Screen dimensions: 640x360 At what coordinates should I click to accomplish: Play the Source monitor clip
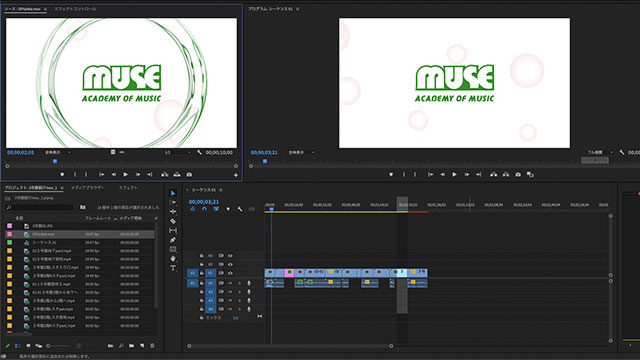(126, 175)
